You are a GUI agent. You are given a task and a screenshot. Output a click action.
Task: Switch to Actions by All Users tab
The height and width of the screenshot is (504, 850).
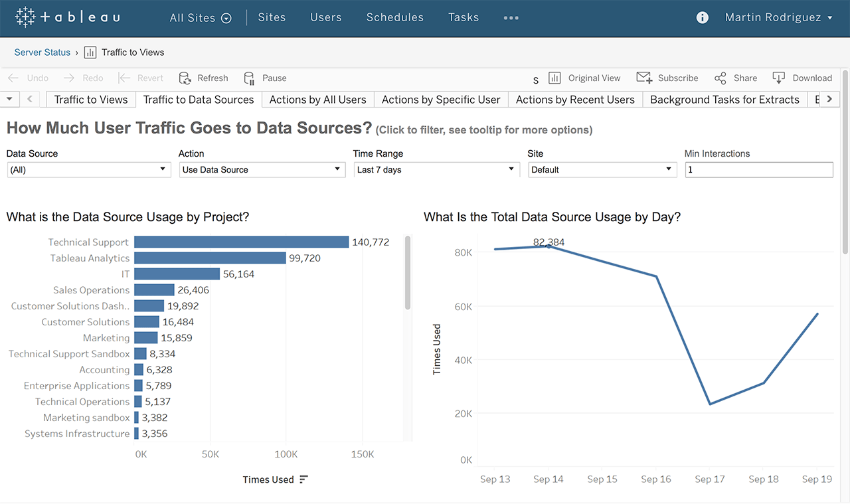click(x=317, y=100)
